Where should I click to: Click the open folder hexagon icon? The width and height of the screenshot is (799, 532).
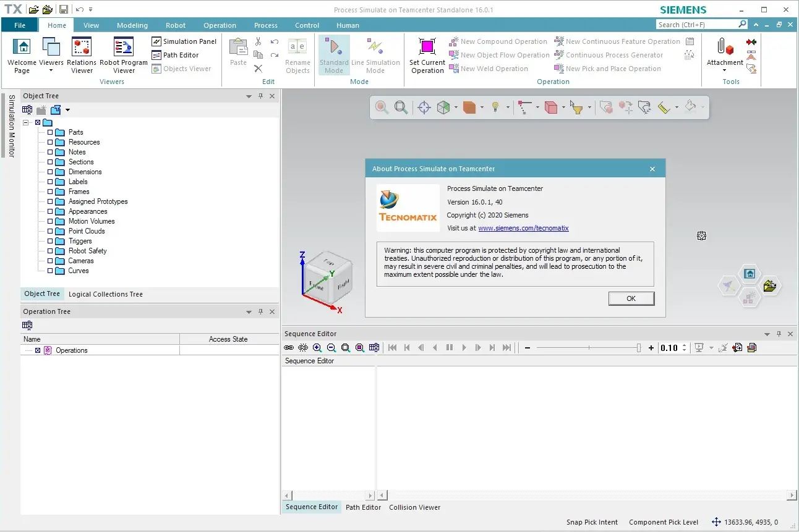pyautogui.click(x=769, y=286)
